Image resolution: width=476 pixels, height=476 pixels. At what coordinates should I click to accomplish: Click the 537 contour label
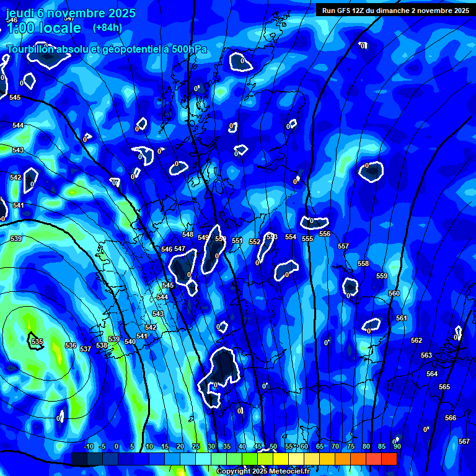[86, 349]
